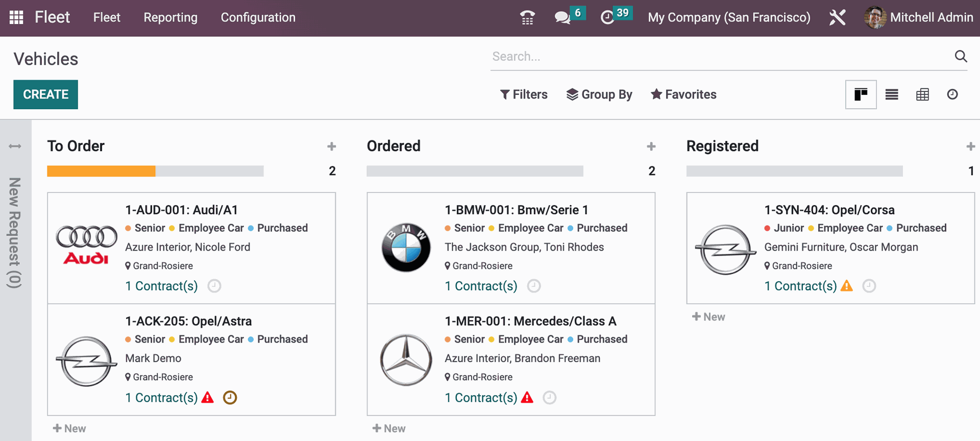980x441 pixels.
Task: Click the Mercedes logo thumbnail
Action: 406,359
